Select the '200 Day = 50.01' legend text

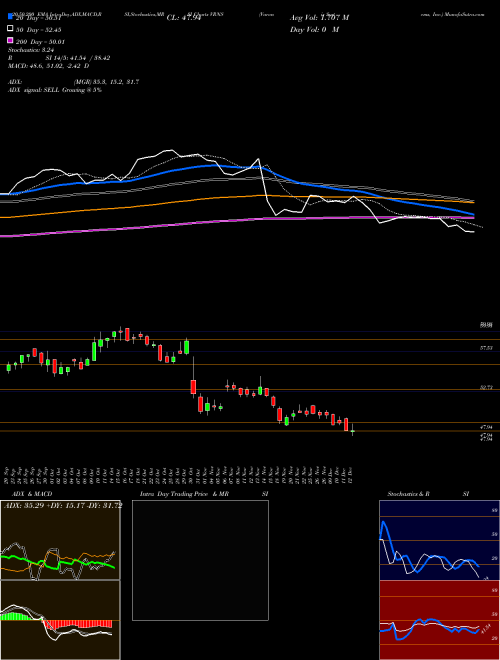[x=40, y=42]
